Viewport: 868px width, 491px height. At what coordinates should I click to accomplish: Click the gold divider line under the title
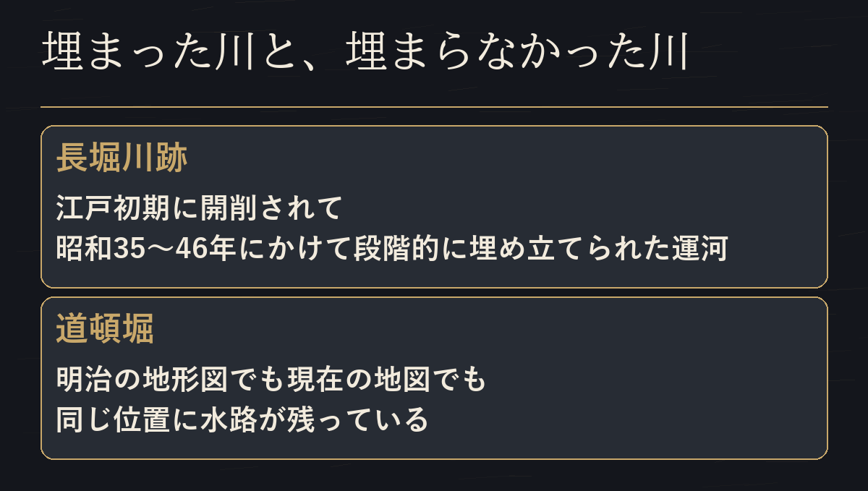click(x=434, y=107)
